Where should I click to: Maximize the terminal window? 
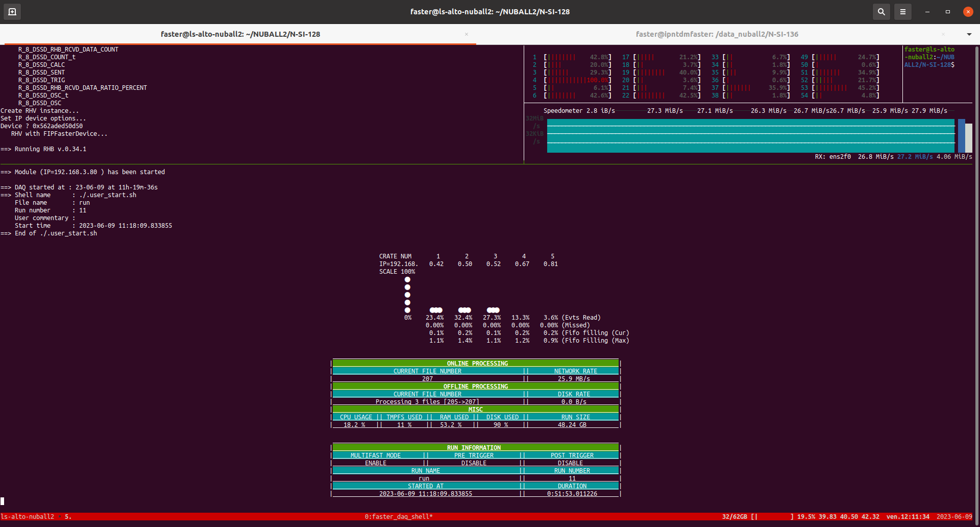click(x=947, y=11)
